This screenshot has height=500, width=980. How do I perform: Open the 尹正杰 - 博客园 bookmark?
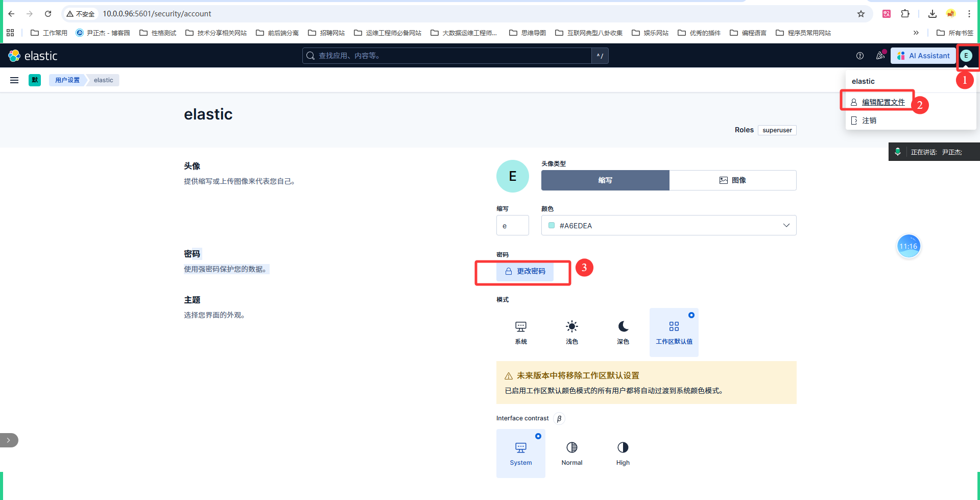[103, 33]
